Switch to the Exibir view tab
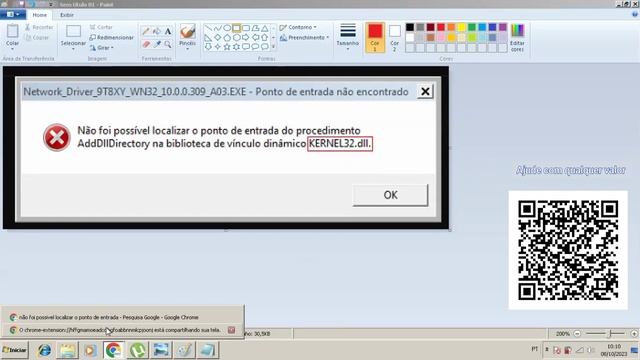 [67, 15]
